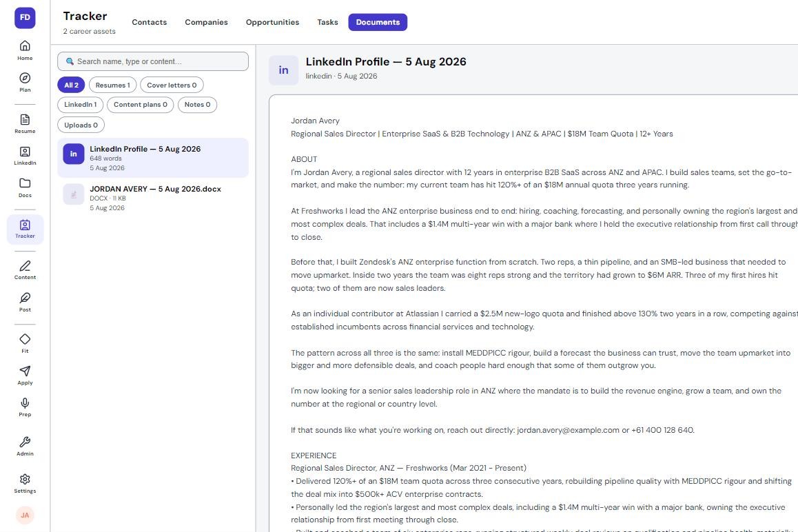Screen dimensions: 798x532
Task: Select the Documents tab
Action: pos(378,23)
